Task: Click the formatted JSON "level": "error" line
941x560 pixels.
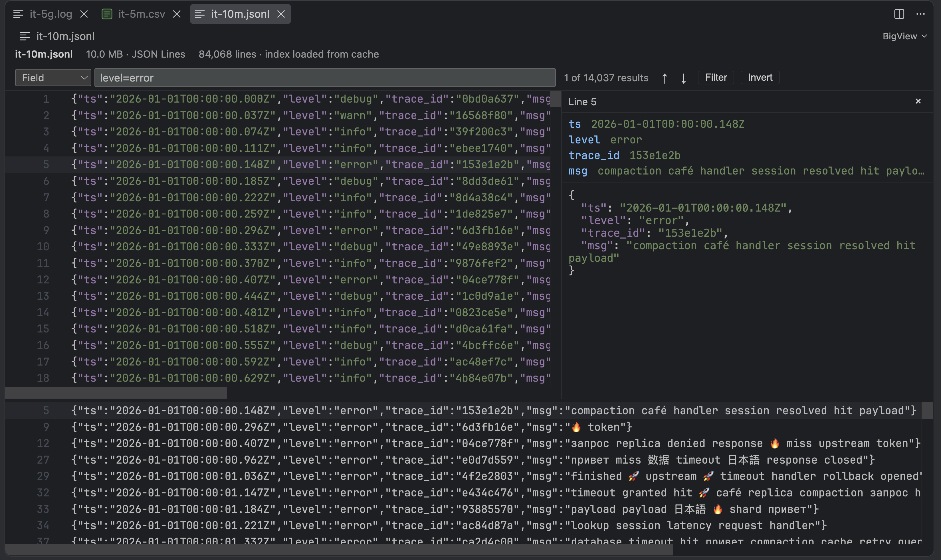Action: tap(635, 220)
